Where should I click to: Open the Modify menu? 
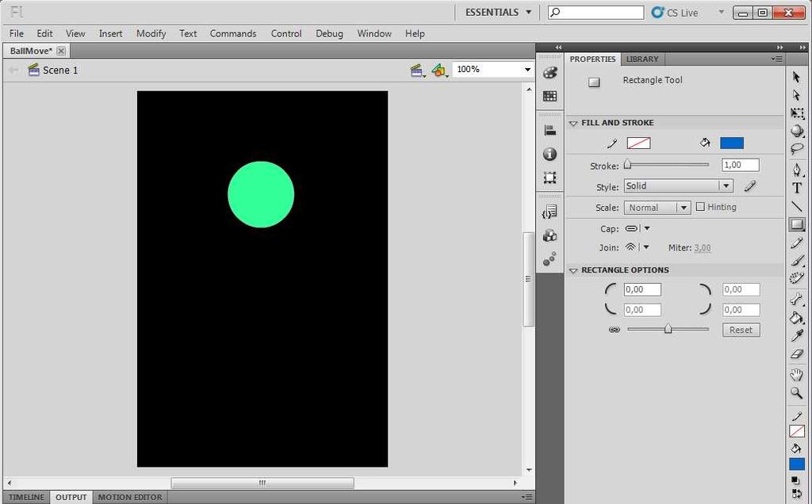tap(151, 33)
